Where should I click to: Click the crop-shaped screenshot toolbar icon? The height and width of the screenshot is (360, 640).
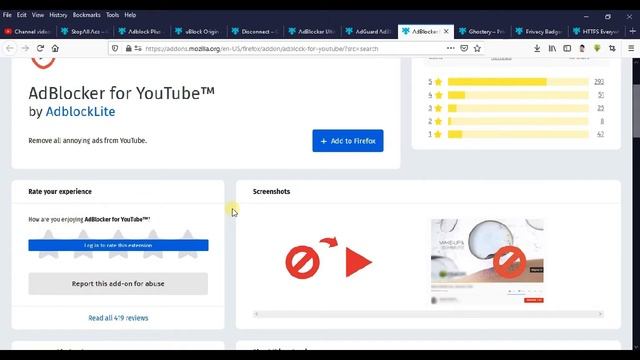612,49
